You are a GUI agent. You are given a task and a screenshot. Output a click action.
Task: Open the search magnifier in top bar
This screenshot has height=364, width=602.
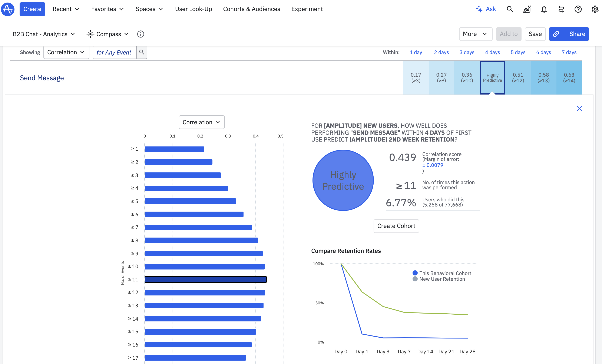[509, 9]
